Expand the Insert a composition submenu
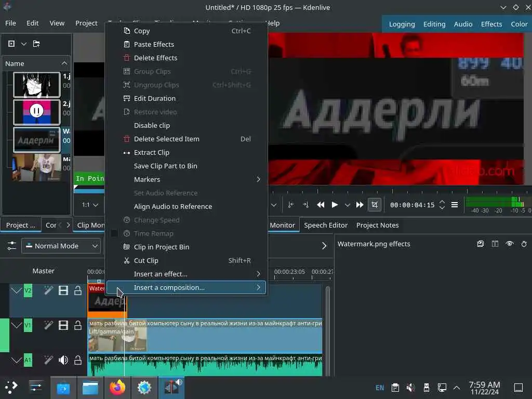This screenshot has height=399, width=532. pos(187,288)
